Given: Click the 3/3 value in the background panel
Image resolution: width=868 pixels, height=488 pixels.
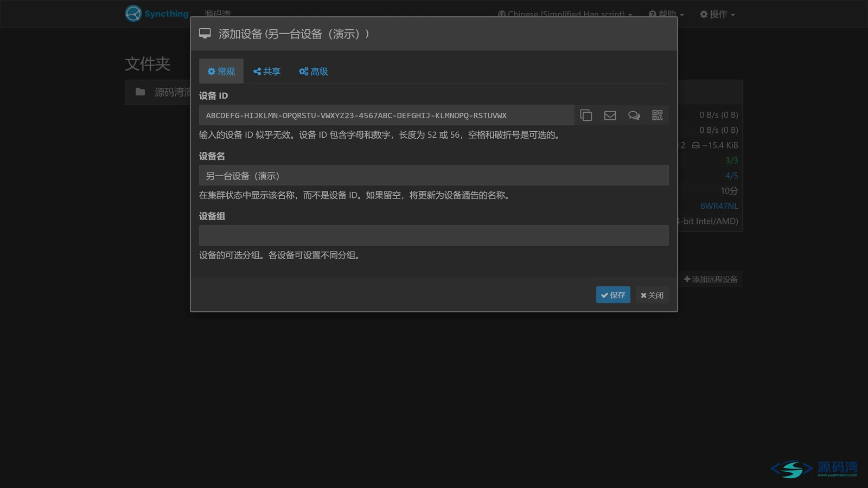Looking at the screenshot, I should (731, 160).
